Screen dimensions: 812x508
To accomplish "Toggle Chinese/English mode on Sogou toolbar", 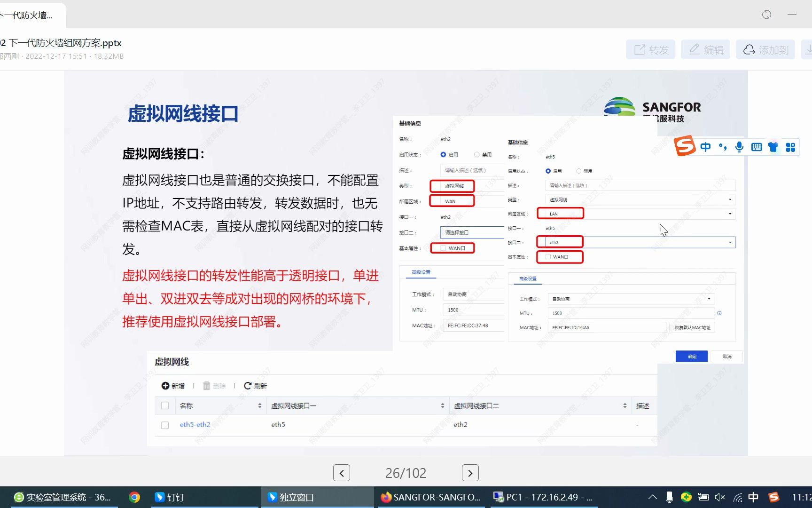I will pos(705,147).
